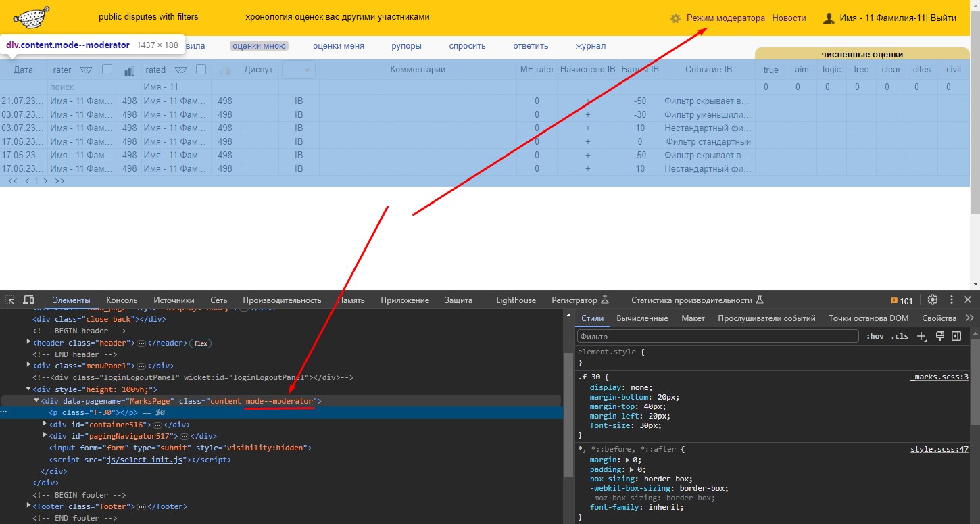Expand the header element node

pyautogui.click(x=28, y=343)
